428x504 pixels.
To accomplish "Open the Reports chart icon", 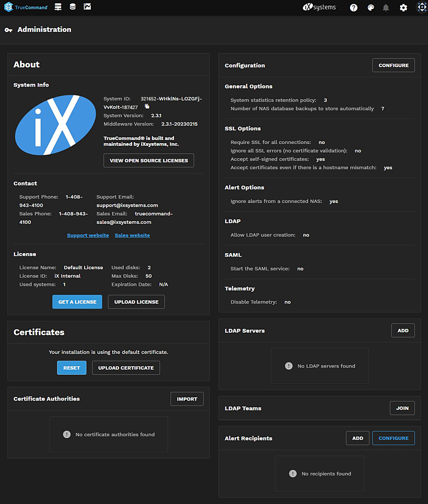I will coord(87,7).
